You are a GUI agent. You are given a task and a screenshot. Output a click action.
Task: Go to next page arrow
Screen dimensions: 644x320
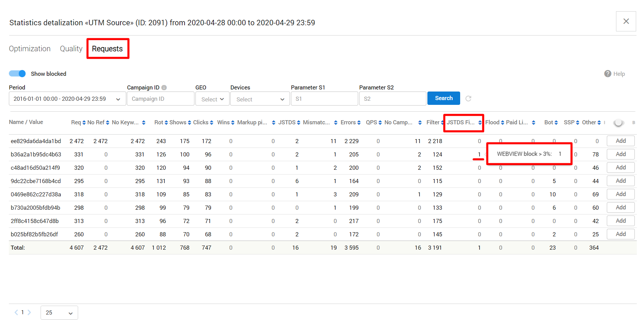click(x=29, y=312)
